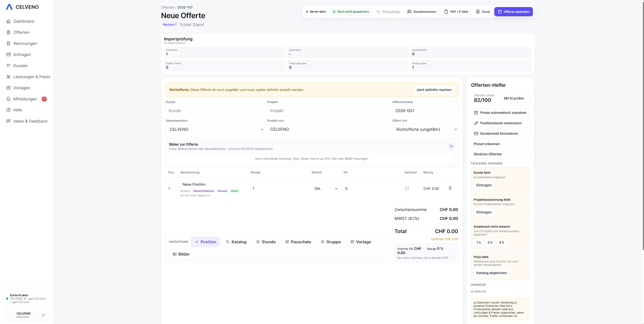The image size is (644, 324).
Task: Click the Vorlagen sidebar icon
Action: [9, 88]
